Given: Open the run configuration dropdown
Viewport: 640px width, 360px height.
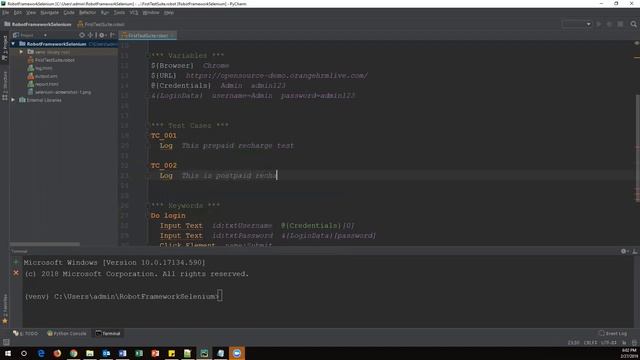Looking at the screenshot, I should (x=577, y=24).
